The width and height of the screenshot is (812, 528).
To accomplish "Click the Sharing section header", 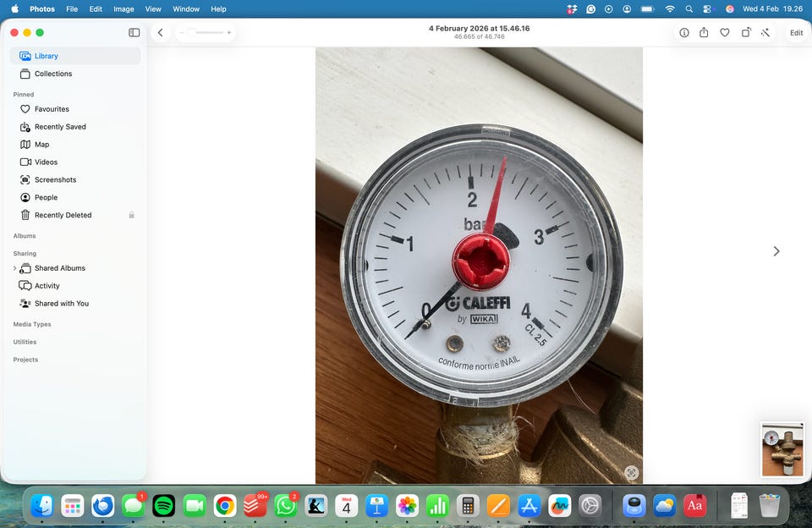I will 25,253.
